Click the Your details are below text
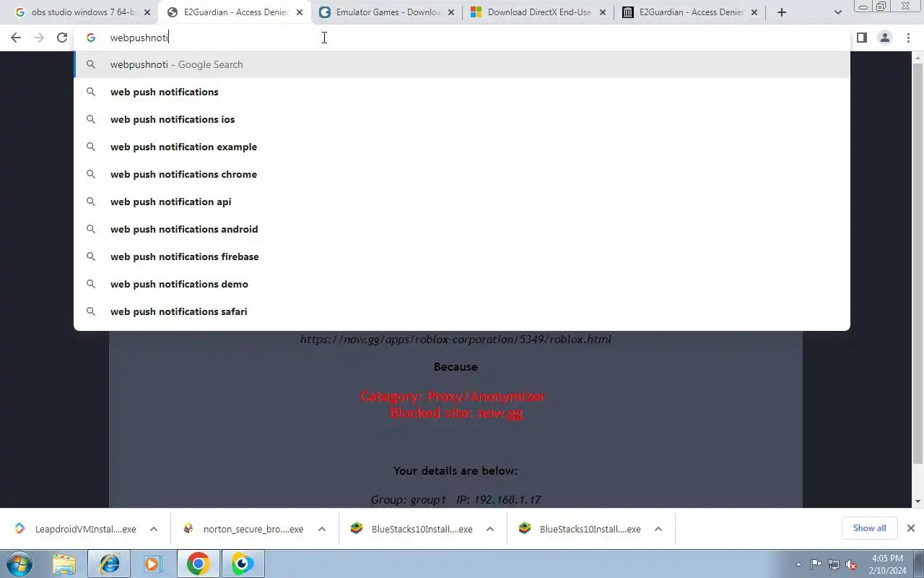924x578 pixels. (456, 470)
